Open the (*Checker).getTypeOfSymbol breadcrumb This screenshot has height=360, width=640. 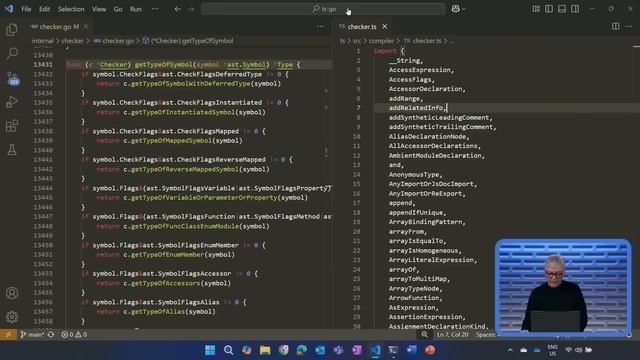point(188,41)
